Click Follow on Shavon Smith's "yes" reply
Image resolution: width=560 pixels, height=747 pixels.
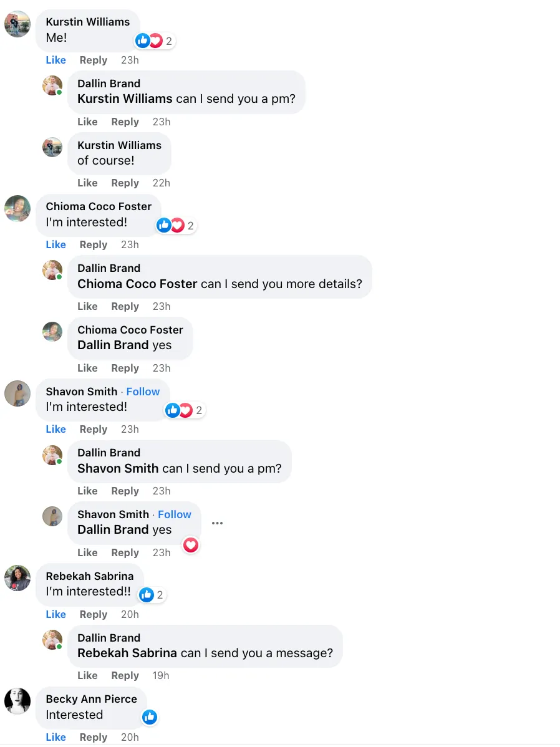tap(175, 514)
